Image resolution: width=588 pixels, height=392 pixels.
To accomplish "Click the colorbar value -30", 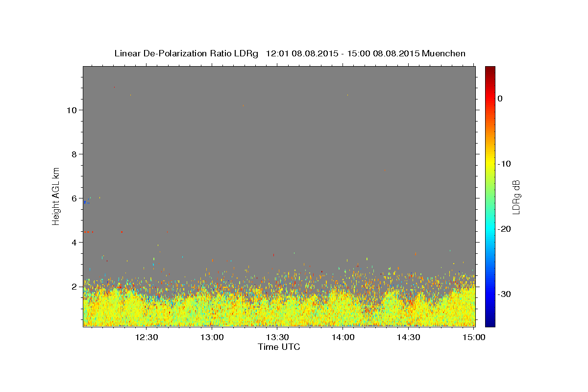I will tap(504, 294).
